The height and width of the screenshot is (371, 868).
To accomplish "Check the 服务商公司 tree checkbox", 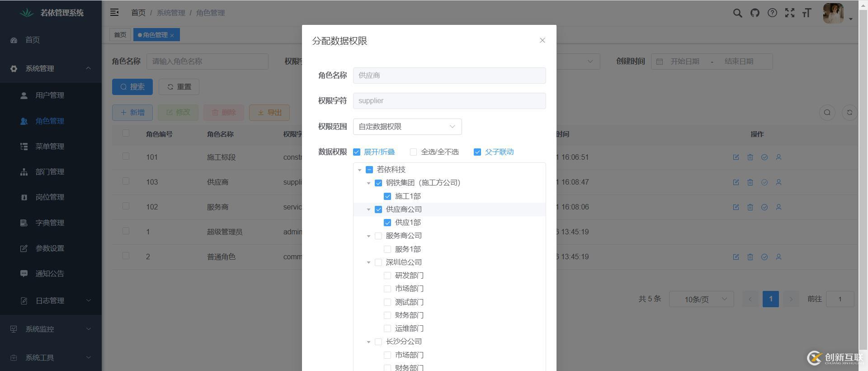I will [378, 236].
